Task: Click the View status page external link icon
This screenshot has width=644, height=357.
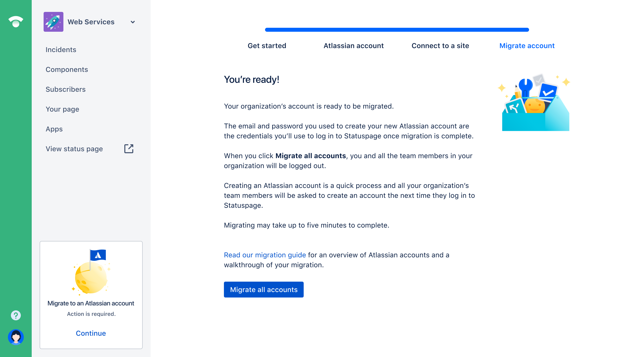Action: tap(129, 149)
